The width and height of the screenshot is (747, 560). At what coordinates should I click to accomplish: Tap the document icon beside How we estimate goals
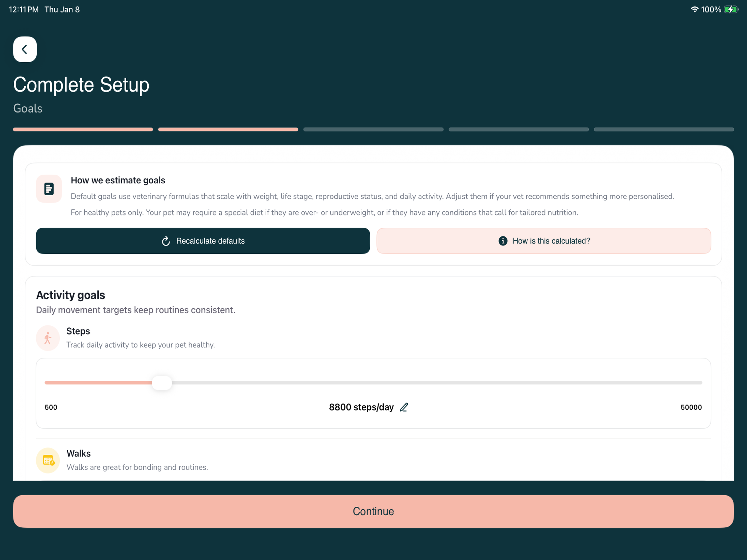point(49,189)
